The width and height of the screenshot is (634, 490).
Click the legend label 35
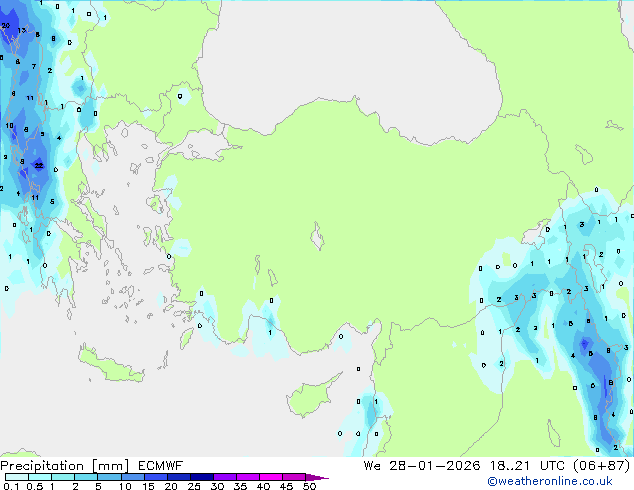pos(240,486)
